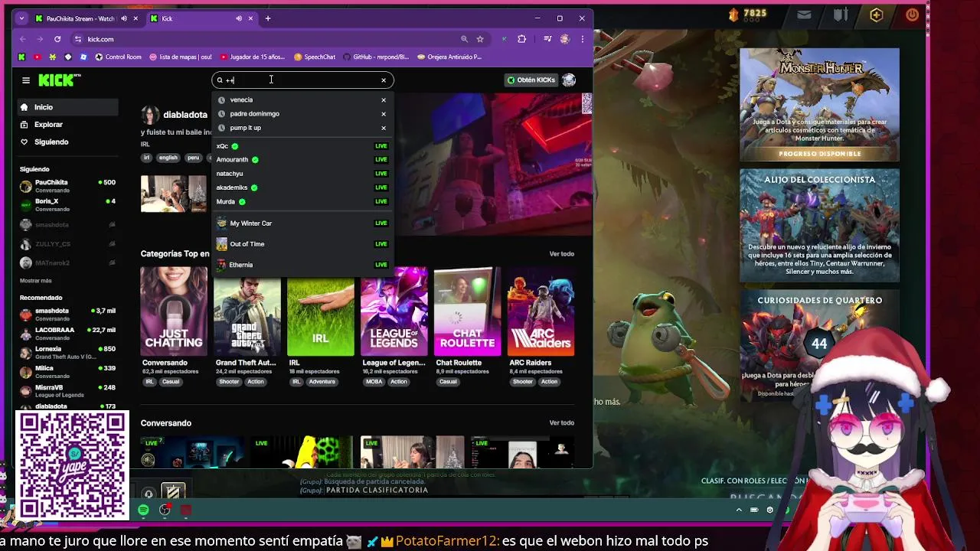Open 'GitHub - mrpond/Bl...' bookmark
This screenshot has height=551, width=980.
coord(376,57)
